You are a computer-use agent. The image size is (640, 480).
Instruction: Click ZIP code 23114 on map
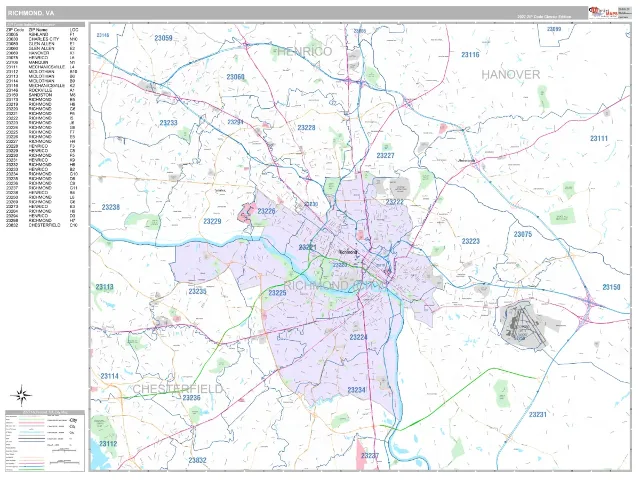(x=109, y=376)
